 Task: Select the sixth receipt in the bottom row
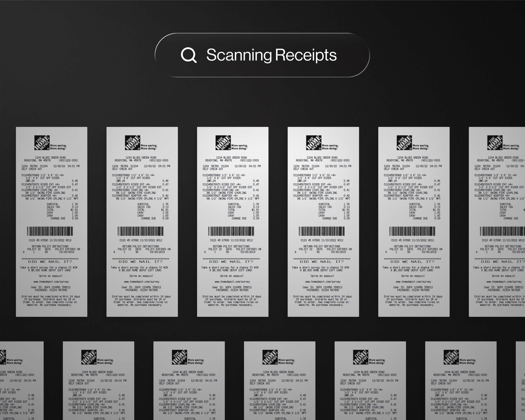pyautogui.click(x=461, y=380)
